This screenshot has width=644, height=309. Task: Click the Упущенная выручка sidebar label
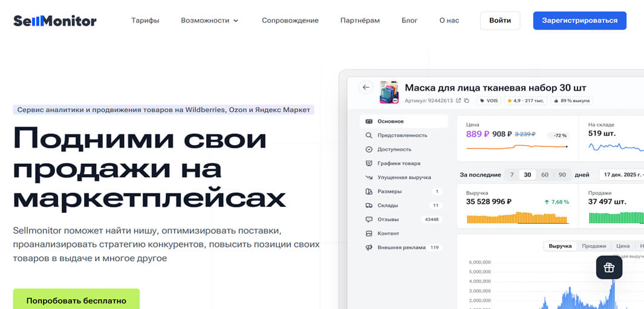pyautogui.click(x=404, y=177)
